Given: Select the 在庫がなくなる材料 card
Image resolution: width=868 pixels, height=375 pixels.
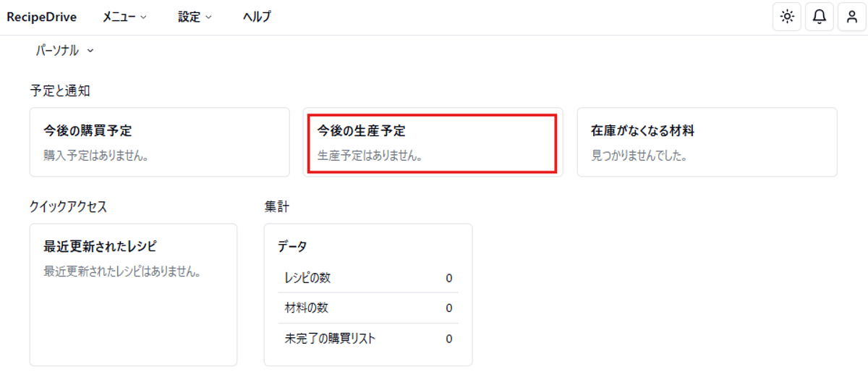Looking at the screenshot, I should tap(707, 142).
